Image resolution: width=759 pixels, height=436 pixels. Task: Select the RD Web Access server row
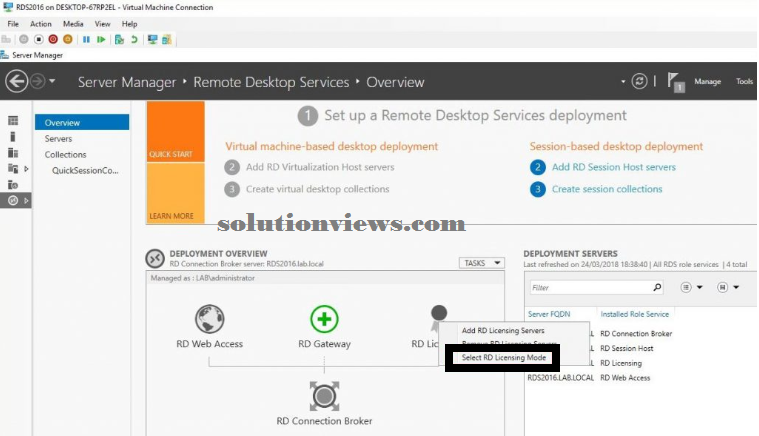[x=589, y=377]
